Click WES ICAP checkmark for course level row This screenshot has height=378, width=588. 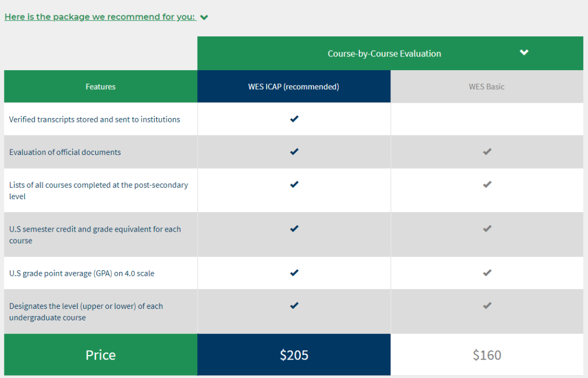pyautogui.click(x=294, y=306)
